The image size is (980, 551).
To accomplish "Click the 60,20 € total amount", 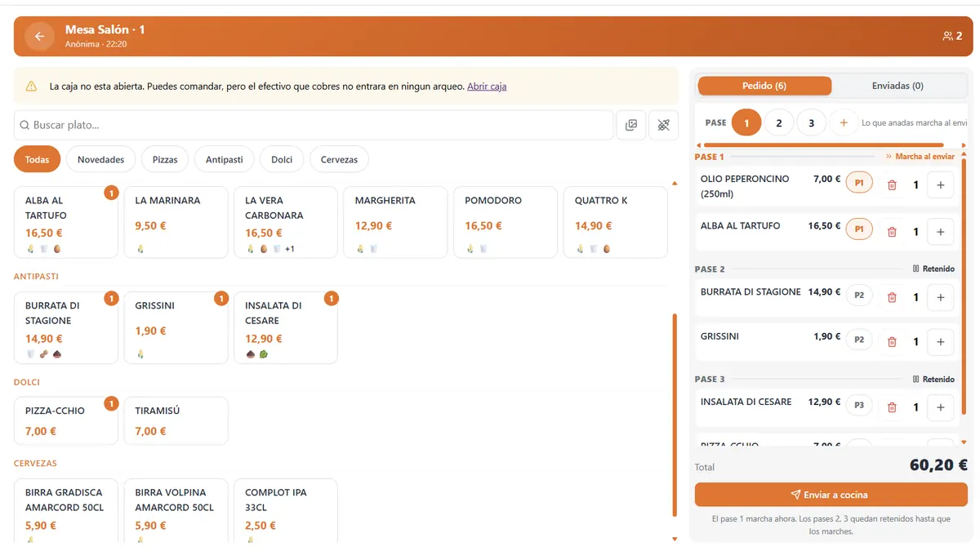I will click(x=938, y=465).
